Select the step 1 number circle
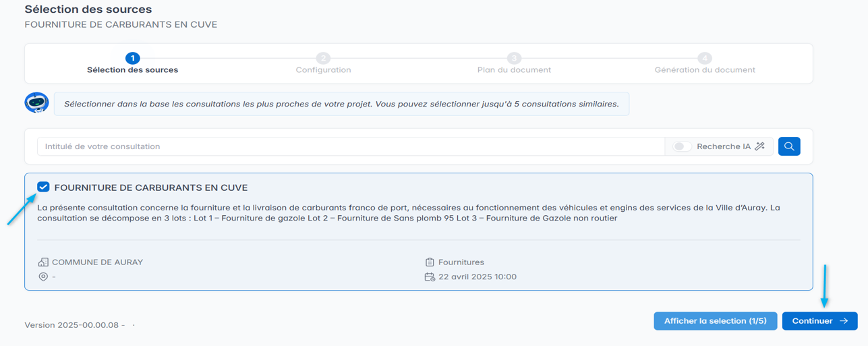 pos(133,59)
